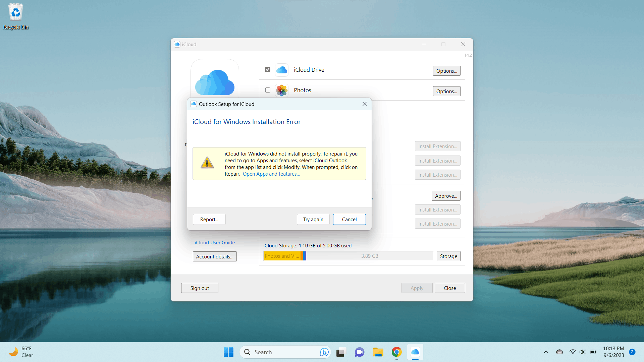
Task: Click the iCloud Drive cloud icon
Action: pos(281,70)
